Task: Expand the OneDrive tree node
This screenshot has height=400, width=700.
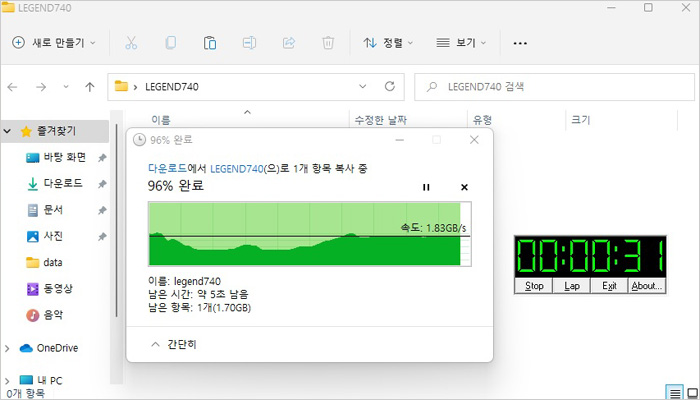Action: pos(7,348)
